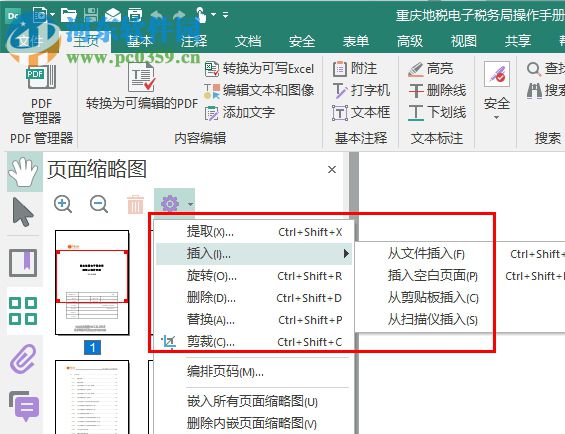Click open folder icon in quick access

[x=69, y=15]
